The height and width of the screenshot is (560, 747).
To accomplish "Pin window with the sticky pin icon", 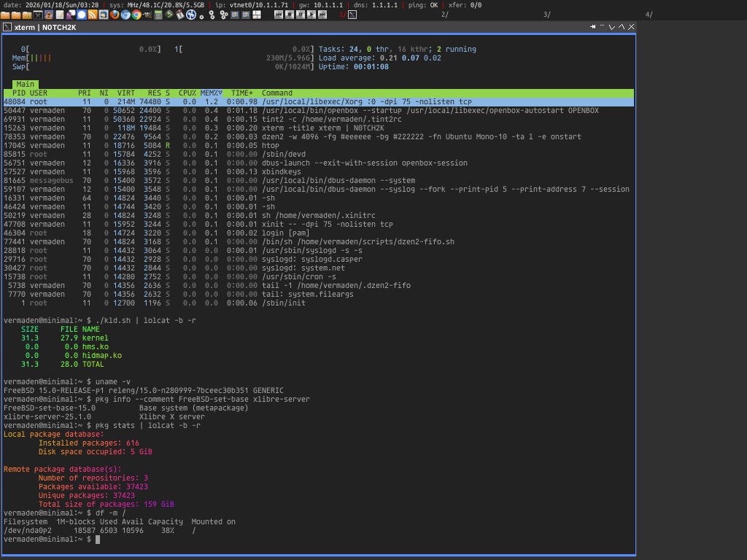I will pos(592,27).
